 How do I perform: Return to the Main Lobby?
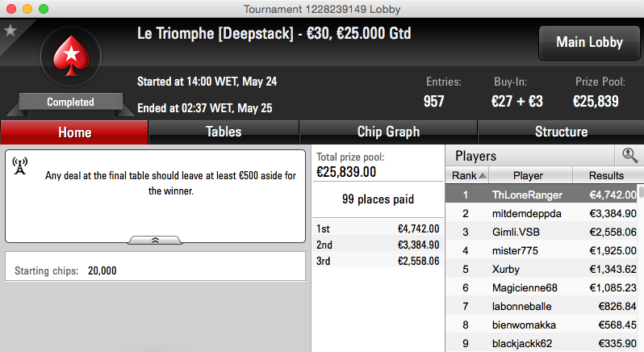pyautogui.click(x=589, y=42)
